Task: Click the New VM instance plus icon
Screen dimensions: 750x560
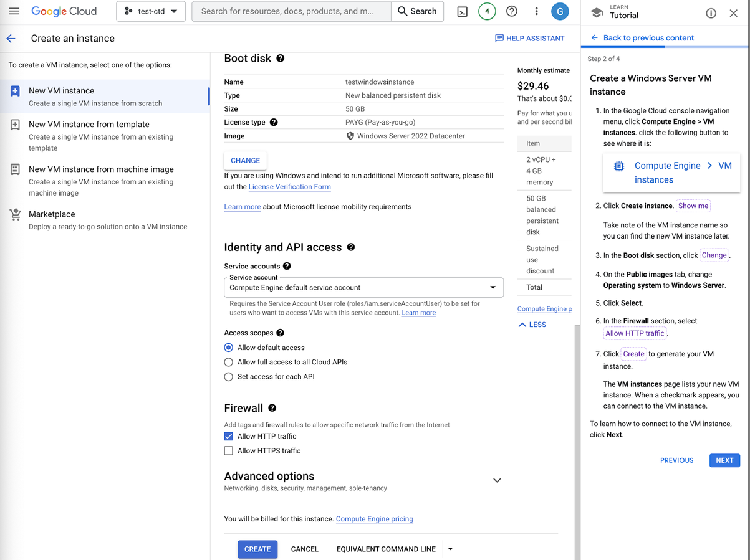Action: pyautogui.click(x=15, y=91)
